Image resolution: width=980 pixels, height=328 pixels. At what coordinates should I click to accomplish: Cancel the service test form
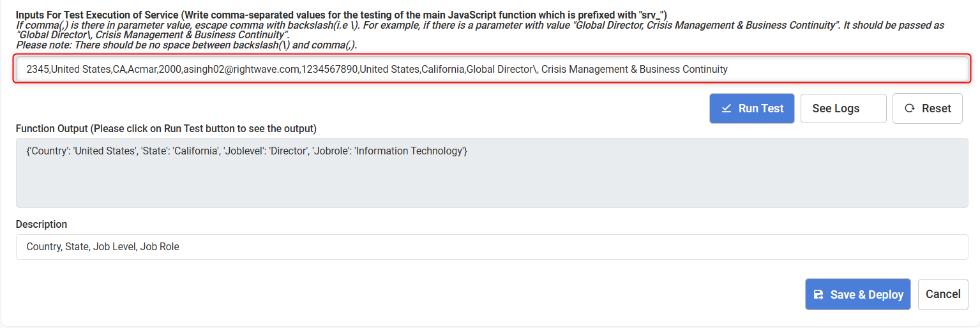click(x=942, y=294)
